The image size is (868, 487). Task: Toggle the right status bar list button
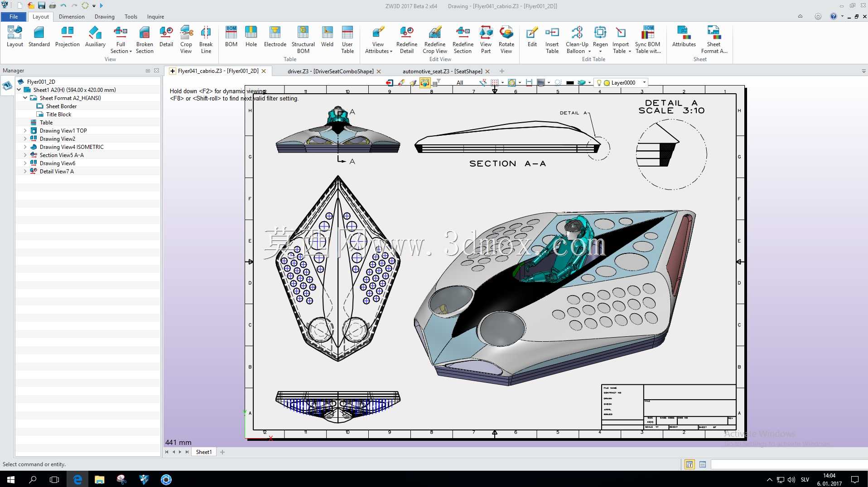[703, 464]
